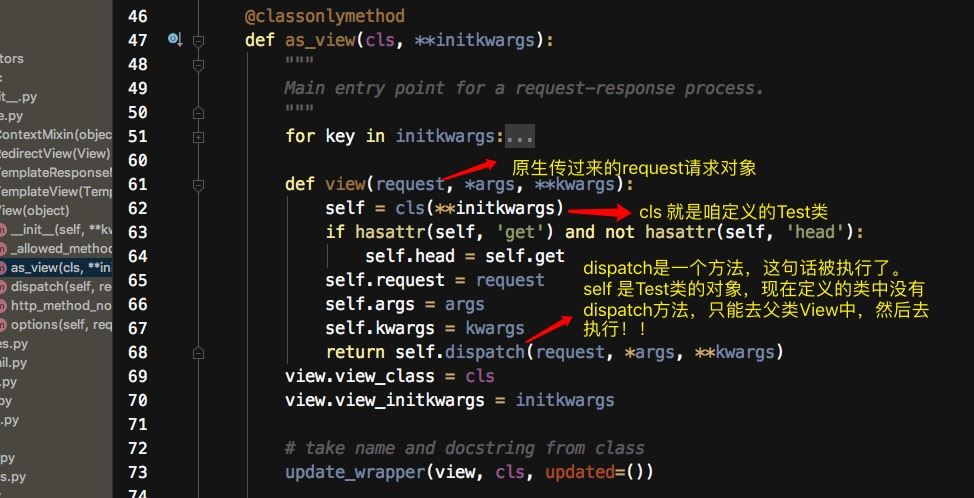Click update_wrapper call on line 73

(355, 473)
